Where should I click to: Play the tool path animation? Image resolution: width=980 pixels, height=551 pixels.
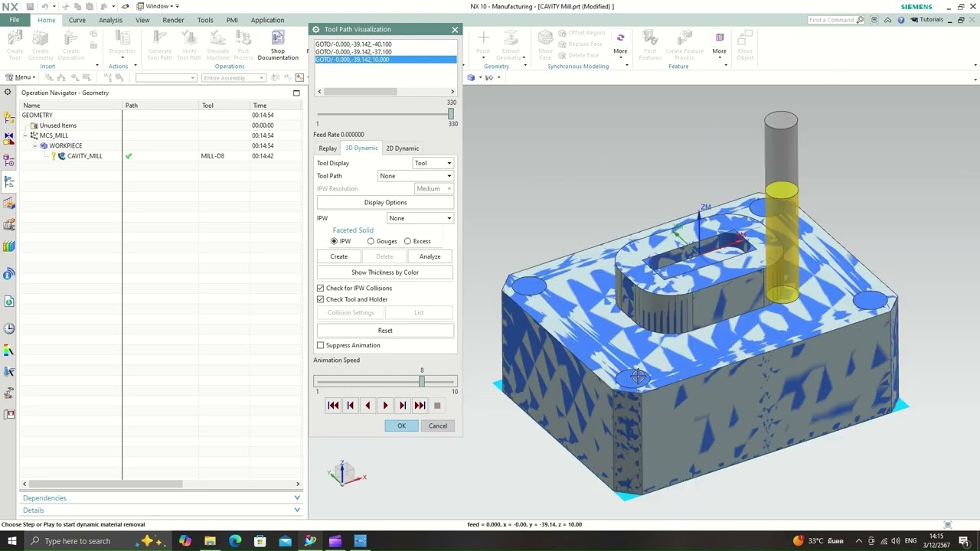pos(385,406)
